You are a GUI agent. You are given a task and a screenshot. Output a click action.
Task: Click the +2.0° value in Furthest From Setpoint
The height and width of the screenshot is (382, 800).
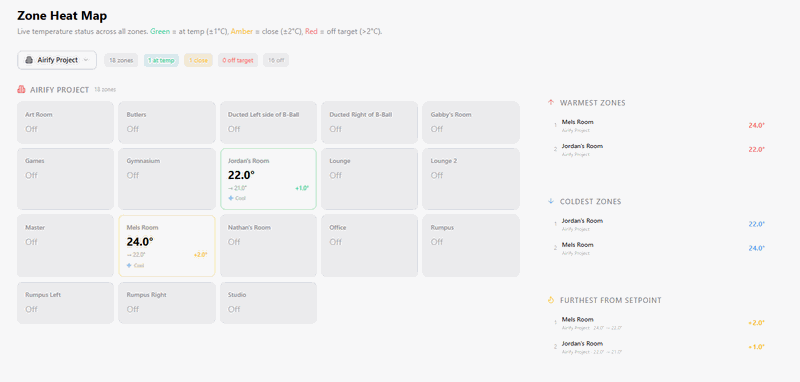coord(757,323)
